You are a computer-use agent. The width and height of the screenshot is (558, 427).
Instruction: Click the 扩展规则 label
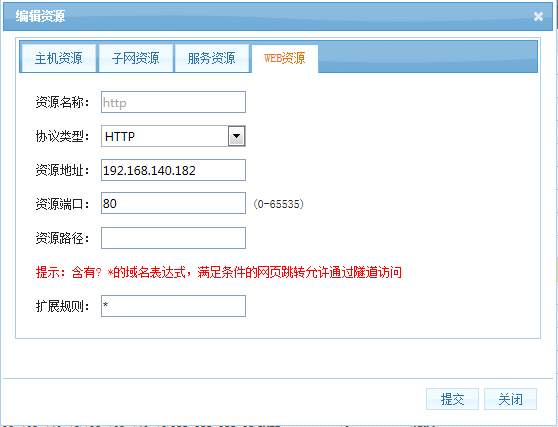(x=62, y=306)
